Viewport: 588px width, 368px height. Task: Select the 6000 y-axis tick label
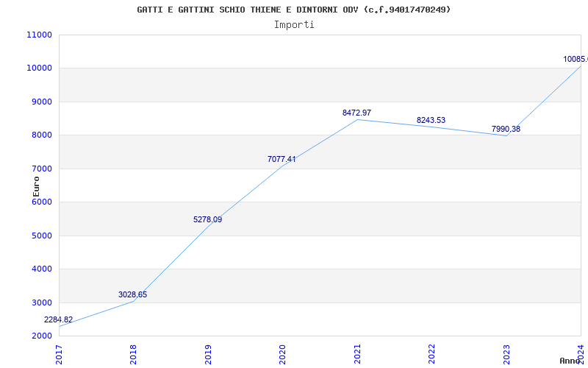(x=40, y=202)
